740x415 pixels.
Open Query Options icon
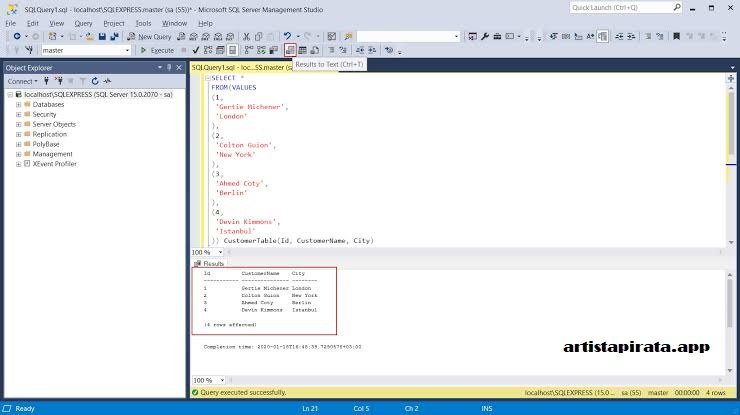point(220,50)
